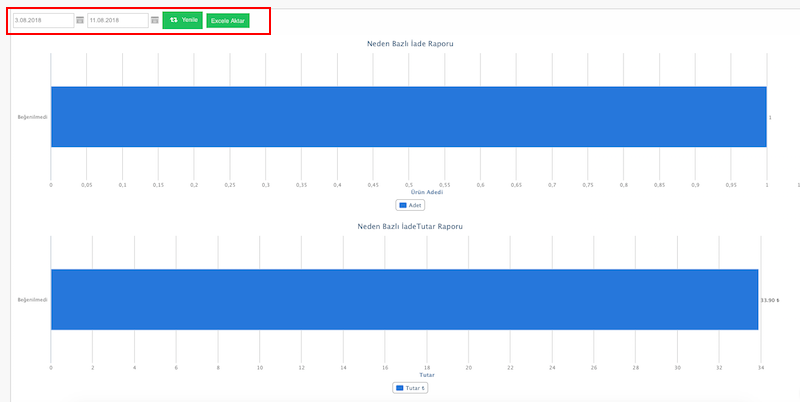Viewport: 800px width, 402px height.
Task: Click Beğenilmedi label in the top chart
Action: pos(32,117)
